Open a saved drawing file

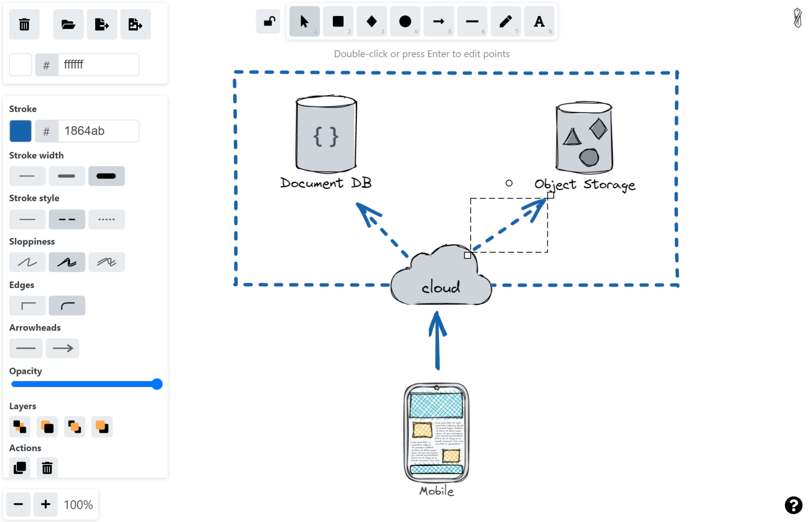click(x=68, y=24)
